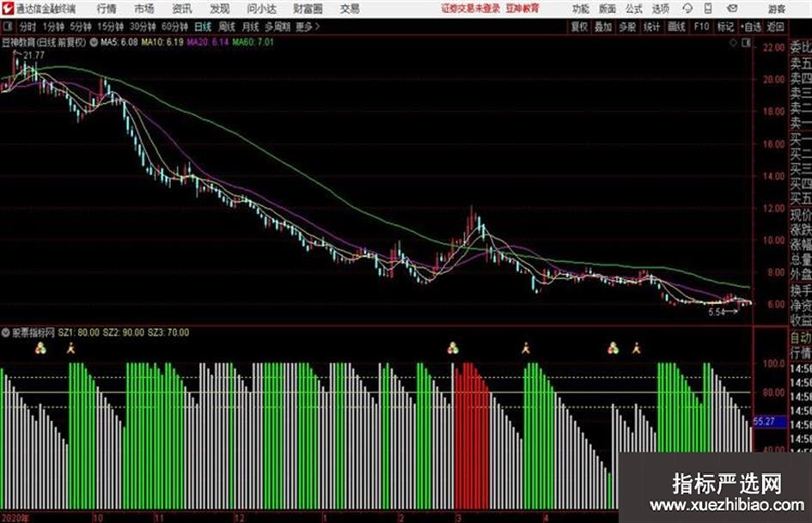Click the first money-bag signal icon in indicator pane

click(x=40, y=349)
